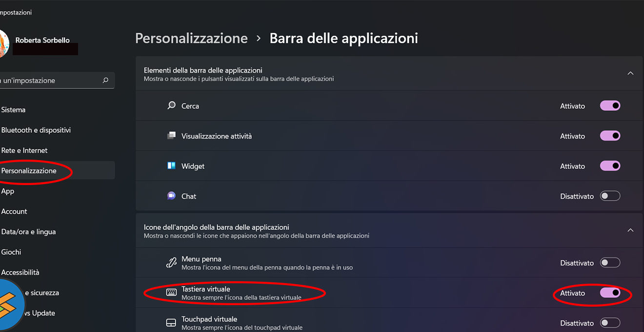Collapse Icone dell'angolo section chevron
This screenshot has height=332, width=644.
[x=630, y=230]
